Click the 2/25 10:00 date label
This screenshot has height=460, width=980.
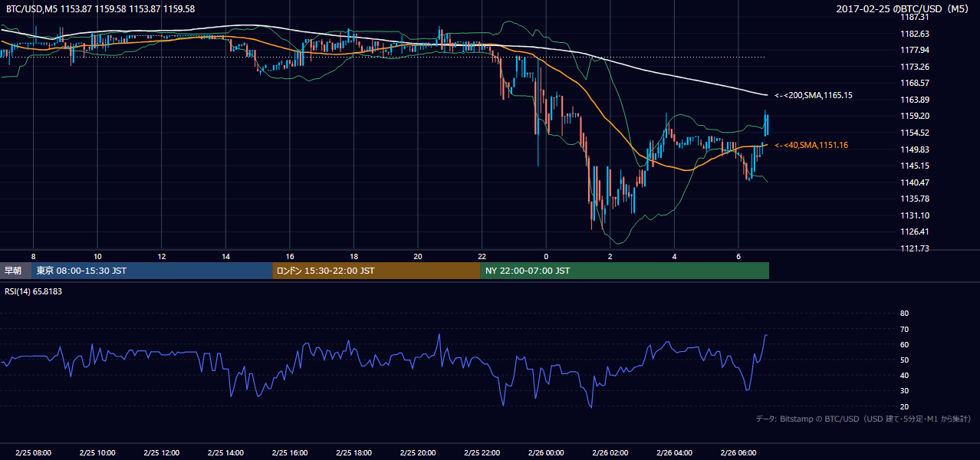[97, 453]
